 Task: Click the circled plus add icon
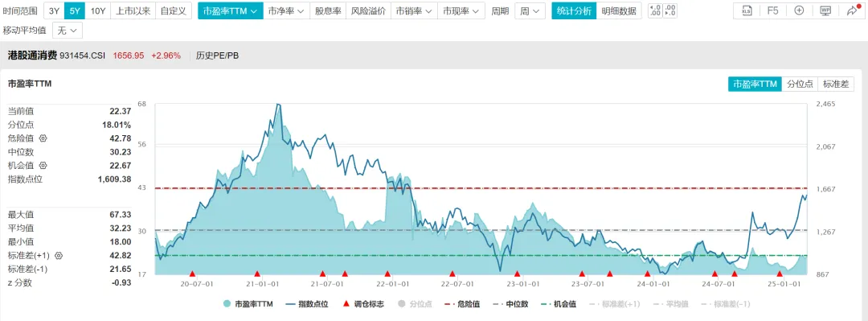click(799, 10)
